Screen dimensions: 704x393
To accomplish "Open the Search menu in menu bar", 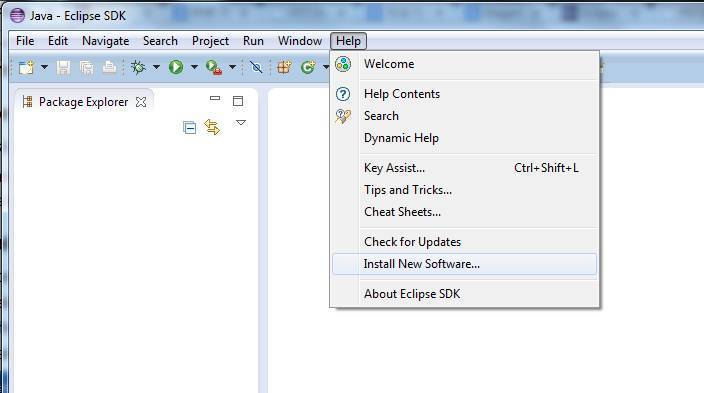I will point(160,41).
